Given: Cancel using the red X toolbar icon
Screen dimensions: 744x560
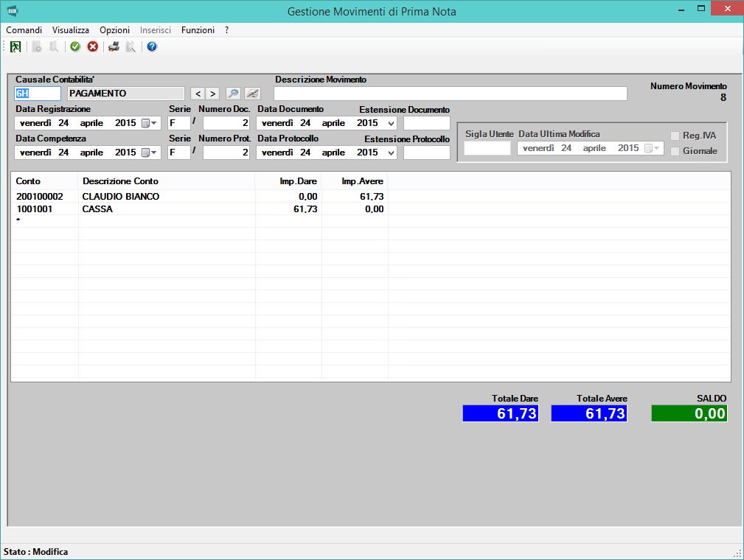Looking at the screenshot, I should coord(93,47).
